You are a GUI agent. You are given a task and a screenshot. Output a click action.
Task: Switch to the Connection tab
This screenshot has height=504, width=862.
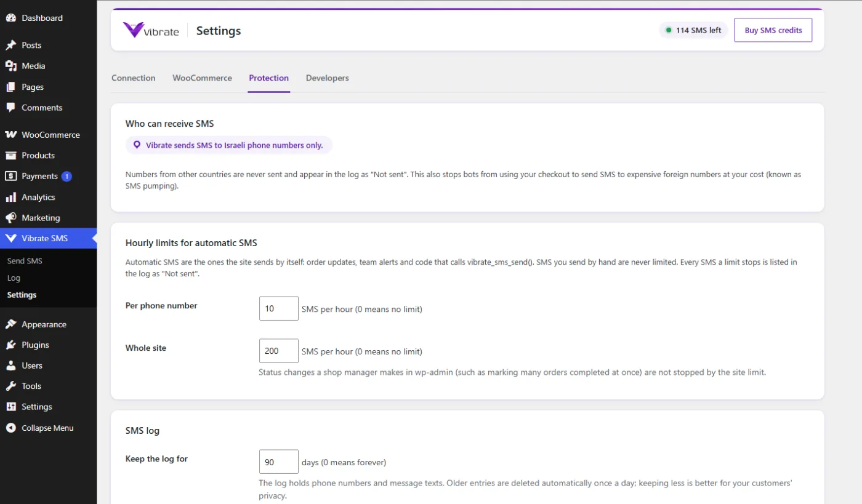134,78
